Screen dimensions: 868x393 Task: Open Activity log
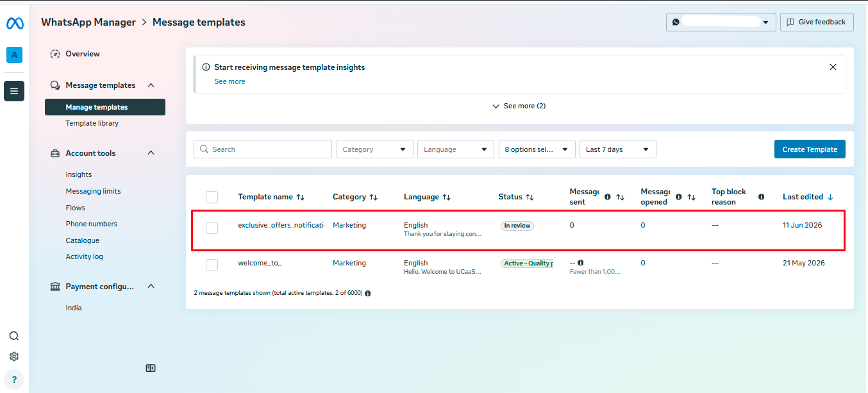(85, 256)
